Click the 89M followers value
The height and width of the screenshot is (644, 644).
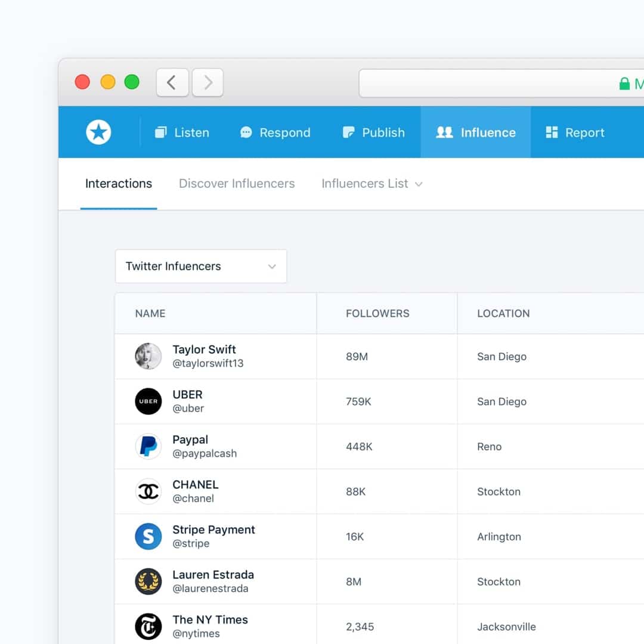357,357
